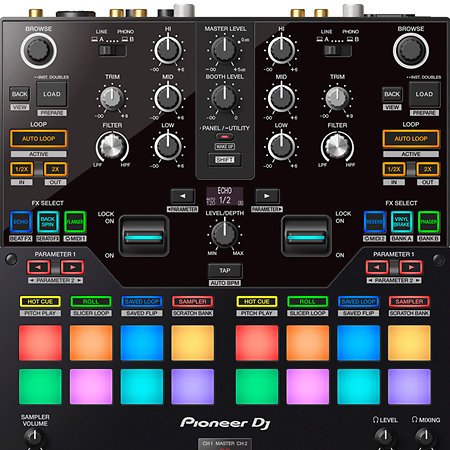Viewport: 450px width, 450px height.
Task: Click the LEVEL/DEPTH knob
Action: click(225, 233)
